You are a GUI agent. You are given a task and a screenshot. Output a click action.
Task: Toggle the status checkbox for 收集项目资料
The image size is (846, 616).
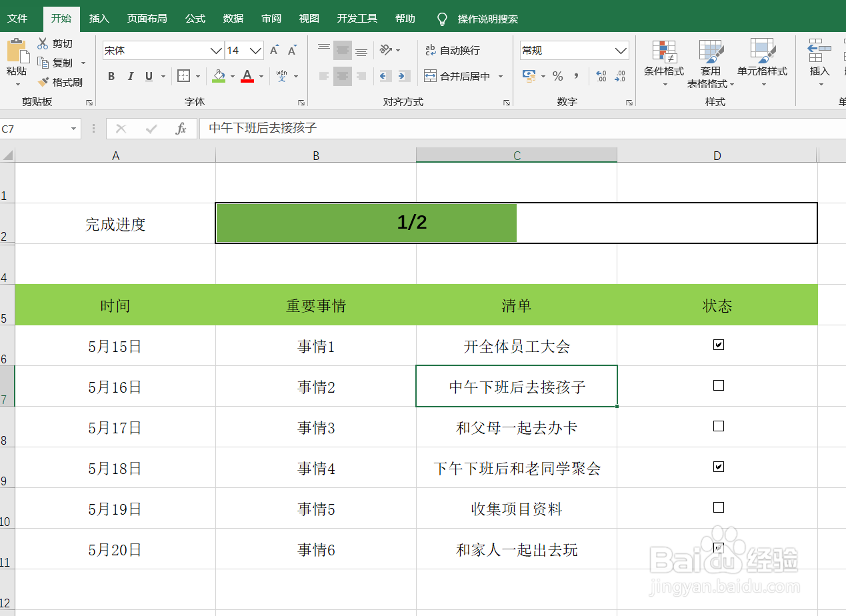click(x=717, y=507)
